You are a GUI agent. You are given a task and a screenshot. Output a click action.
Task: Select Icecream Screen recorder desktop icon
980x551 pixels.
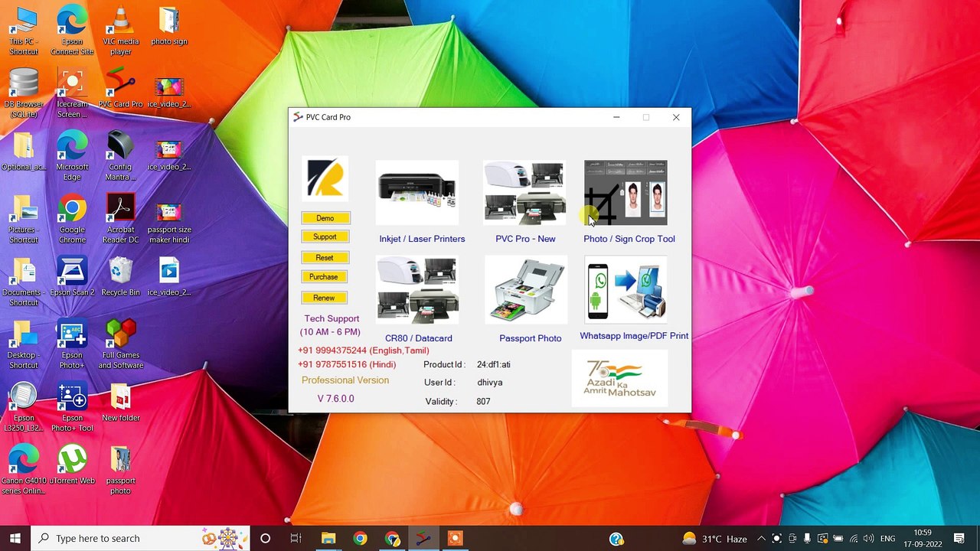pyautogui.click(x=72, y=93)
